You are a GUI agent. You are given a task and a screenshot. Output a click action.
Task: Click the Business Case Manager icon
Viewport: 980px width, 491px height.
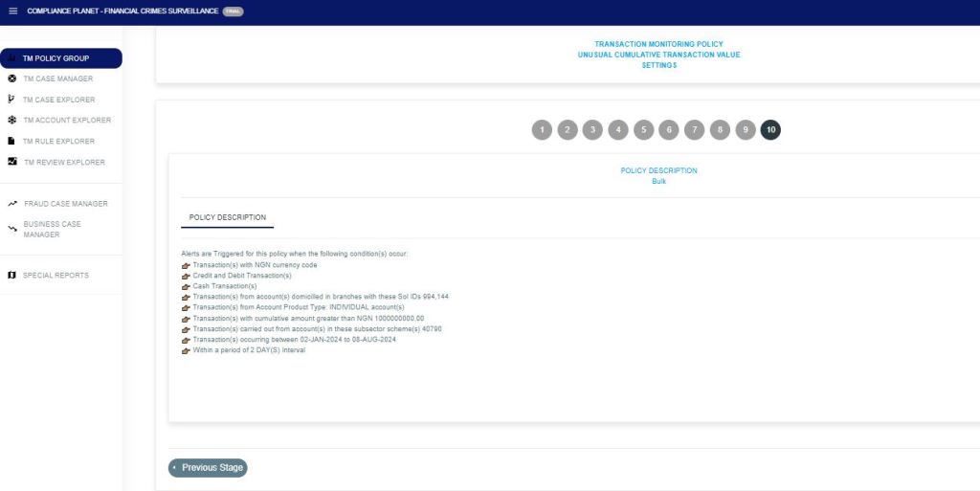pyautogui.click(x=11, y=229)
